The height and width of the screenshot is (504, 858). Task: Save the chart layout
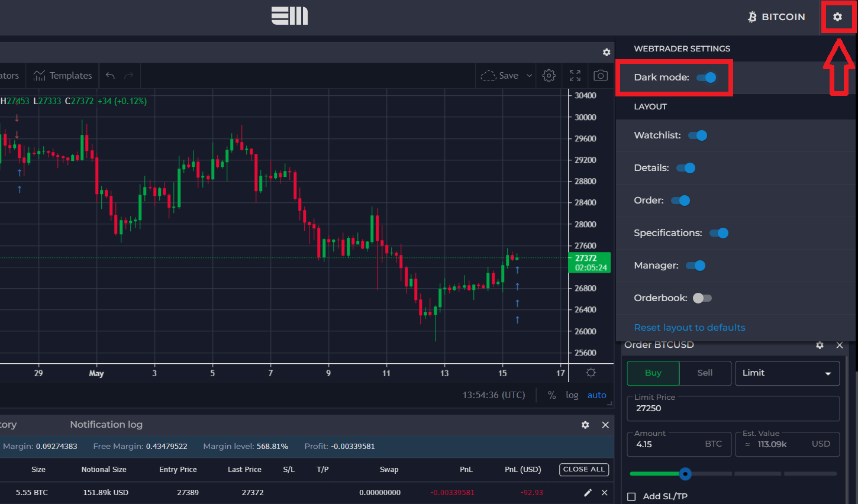pyautogui.click(x=500, y=76)
